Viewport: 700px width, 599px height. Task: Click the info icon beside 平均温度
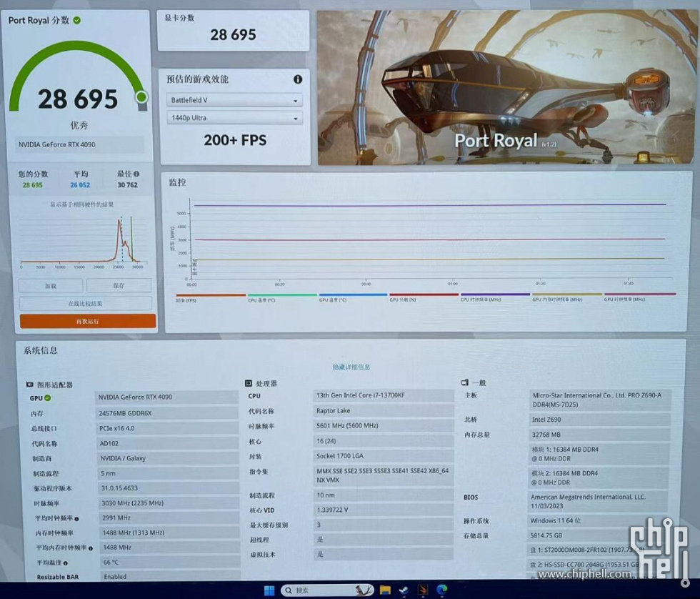(x=66, y=563)
